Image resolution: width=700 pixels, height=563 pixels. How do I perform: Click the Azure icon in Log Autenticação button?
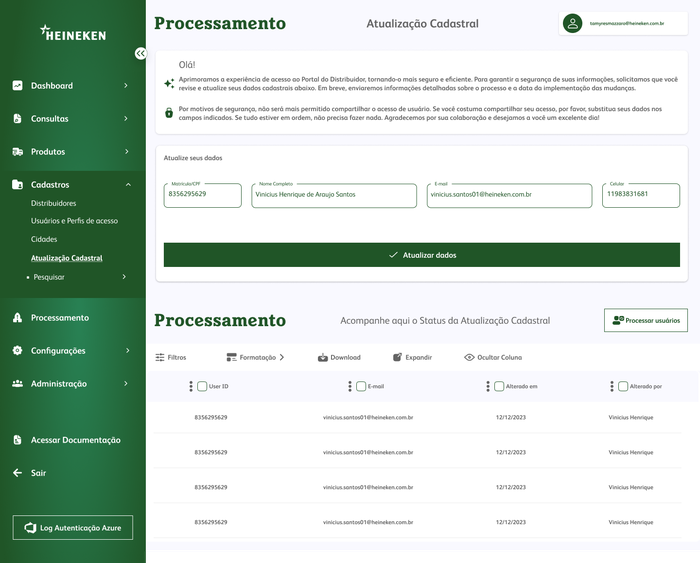(x=30, y=528)
